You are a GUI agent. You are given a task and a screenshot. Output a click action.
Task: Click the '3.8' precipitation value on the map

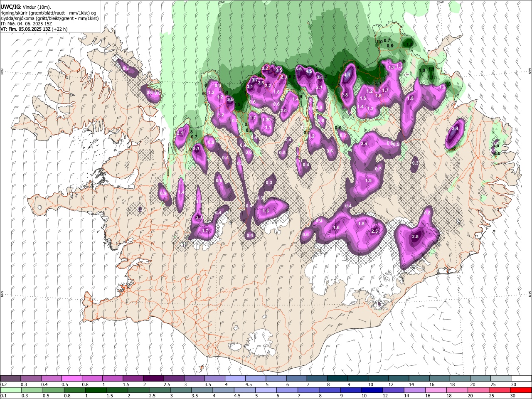pyautogui.click(x=231, y=100)
